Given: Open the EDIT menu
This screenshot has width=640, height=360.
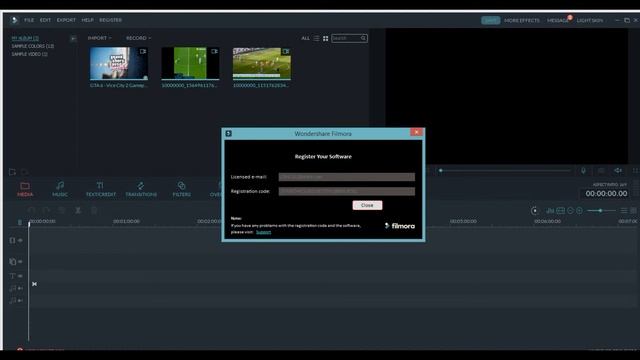Looking at the screenshot, I should (45, 20).
